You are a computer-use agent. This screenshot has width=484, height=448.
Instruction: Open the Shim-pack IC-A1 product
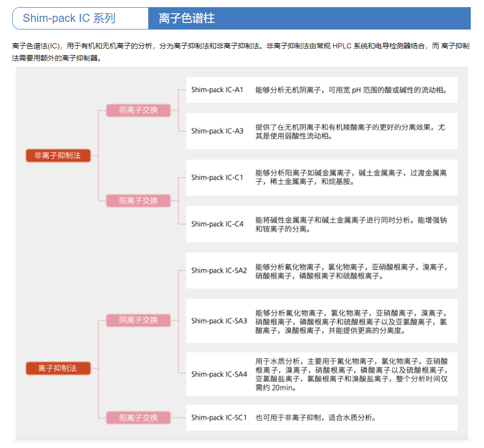pos(218,90)
